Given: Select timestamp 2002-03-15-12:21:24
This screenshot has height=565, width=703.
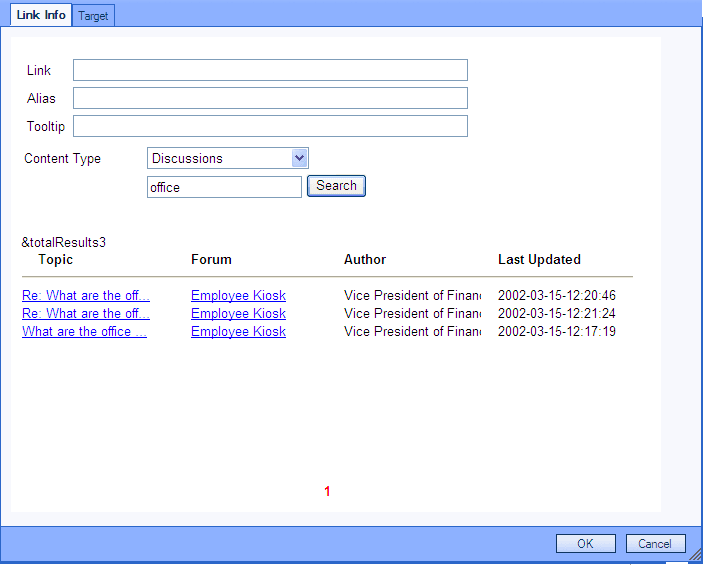Looking at the screenshot, I should point(557,313).
